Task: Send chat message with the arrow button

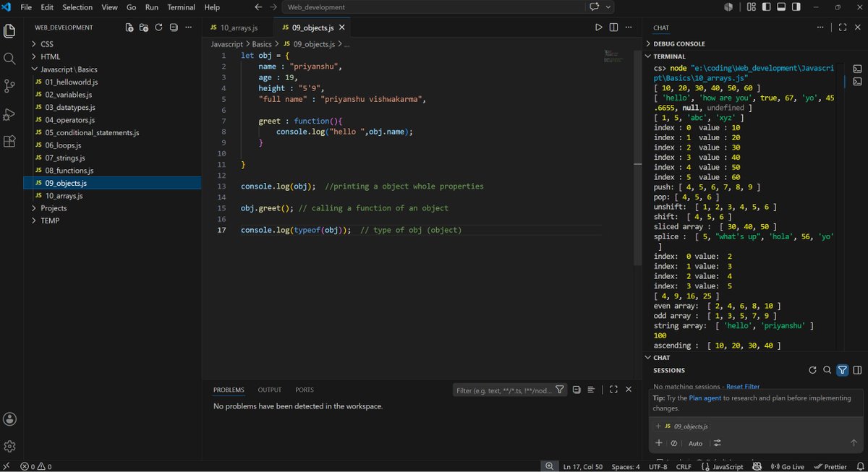Action: [x=854, y=443]
